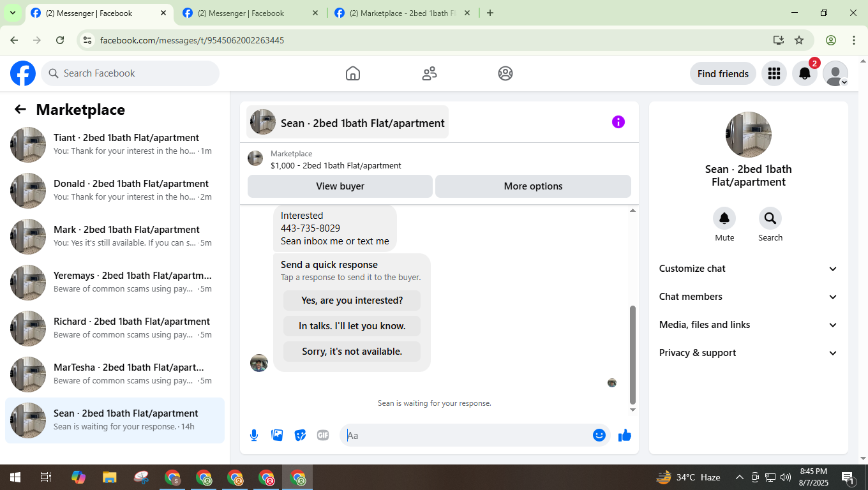Screen dimensions: 868x490
Task: Open Windows Start menu
Action: pos(15,477)
